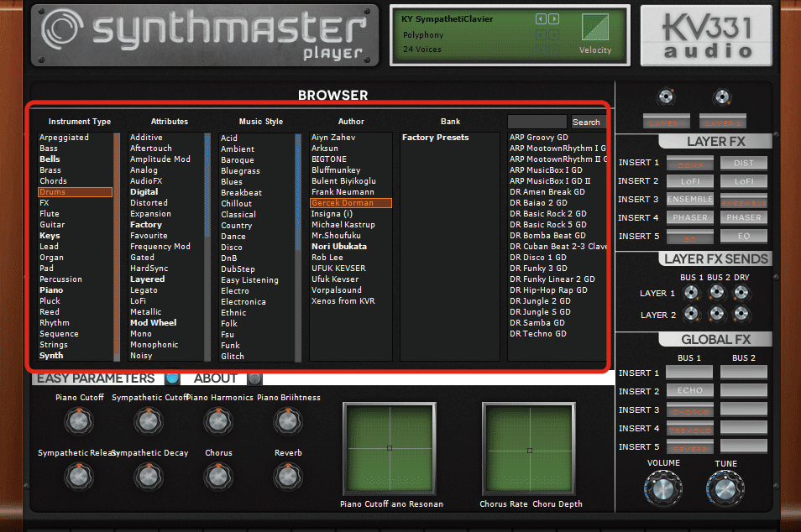
Task: Click the empty Global FX Bus 2 Insert 5 slot
Action: click(744, 446)
